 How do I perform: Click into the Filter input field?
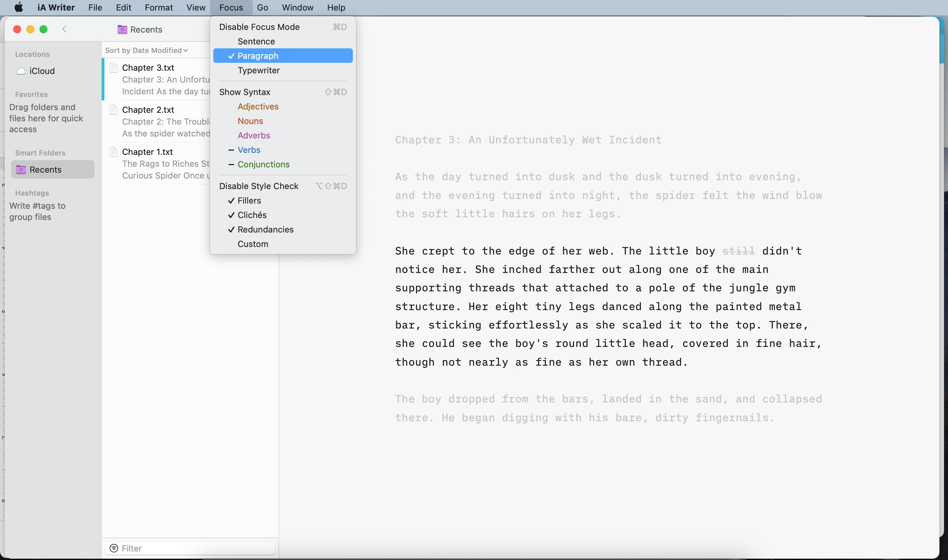pyautogui.click(x=197, y=548)
